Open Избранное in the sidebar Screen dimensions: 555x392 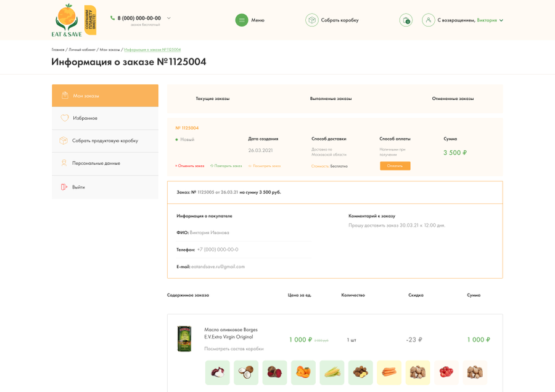[x=105, y=118]
